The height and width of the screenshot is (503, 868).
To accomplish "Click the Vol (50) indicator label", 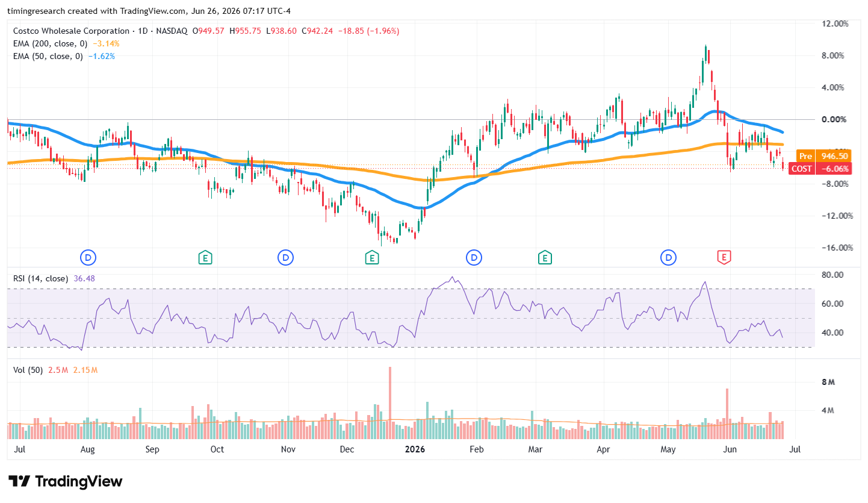I will pos(28,370).
